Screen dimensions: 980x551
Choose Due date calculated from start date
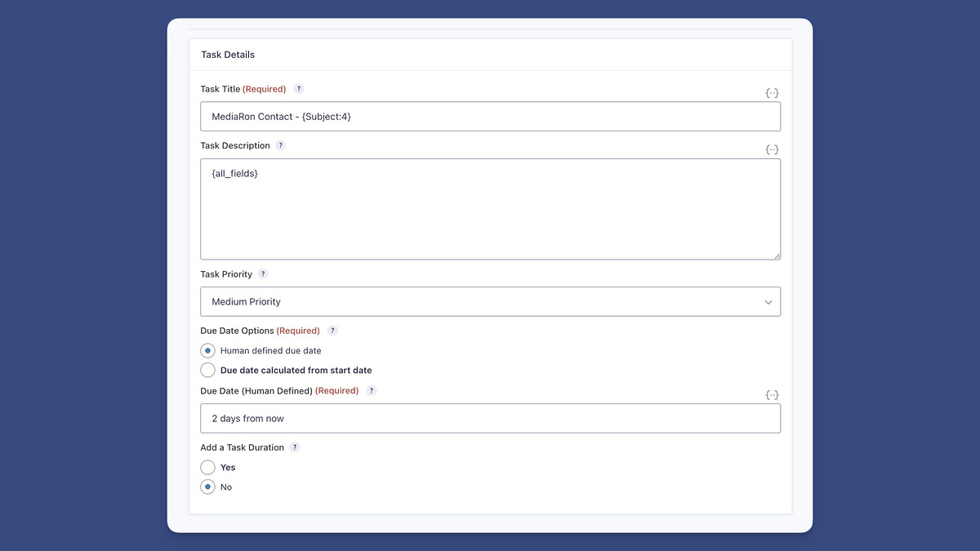point(208,371)
